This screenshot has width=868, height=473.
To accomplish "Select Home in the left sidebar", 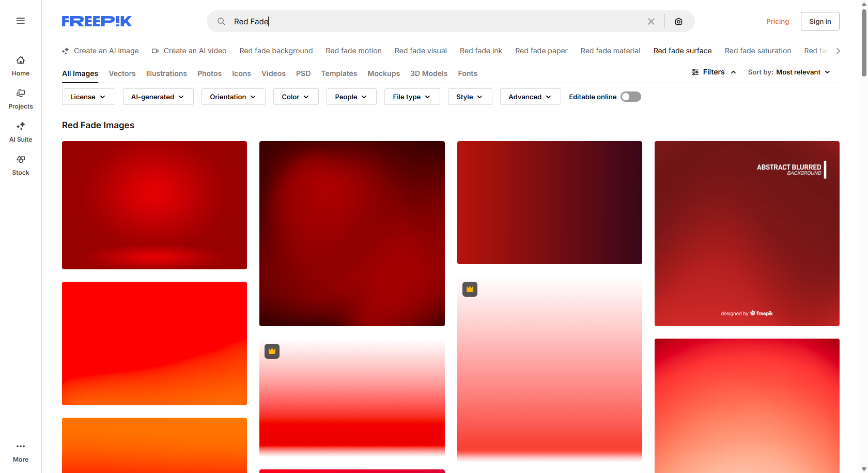I will tap(20, 65).
